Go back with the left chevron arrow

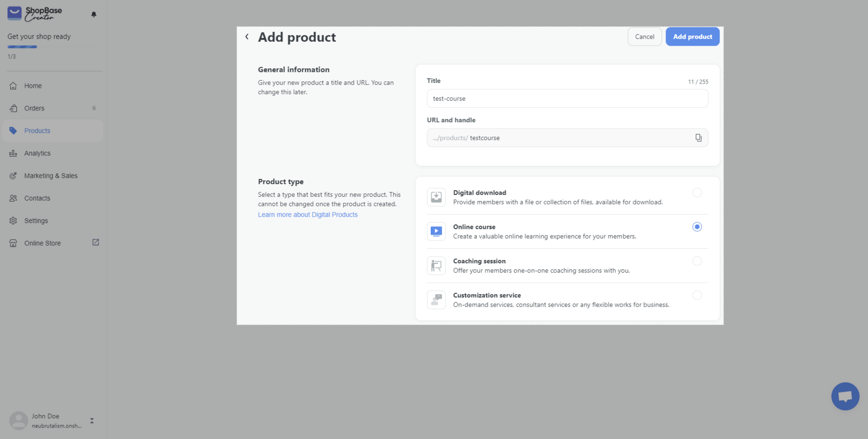[x=247, y=37]
